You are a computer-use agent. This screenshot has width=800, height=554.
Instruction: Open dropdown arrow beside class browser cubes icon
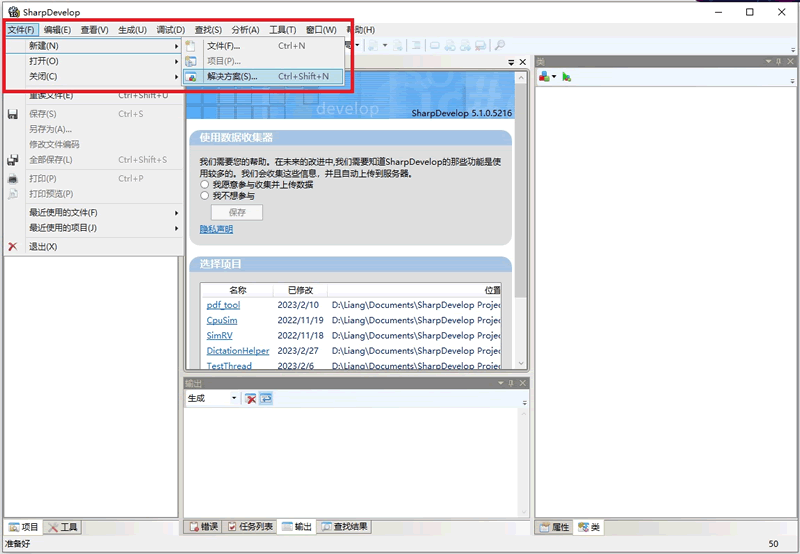click(x=554, y=77)
